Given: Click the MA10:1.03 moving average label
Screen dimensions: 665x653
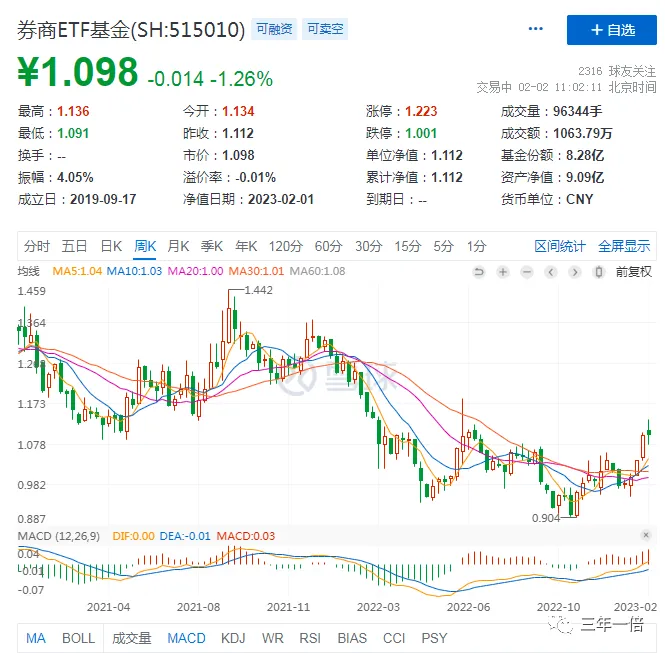Looking at the screenshot, I should (134, 271).
